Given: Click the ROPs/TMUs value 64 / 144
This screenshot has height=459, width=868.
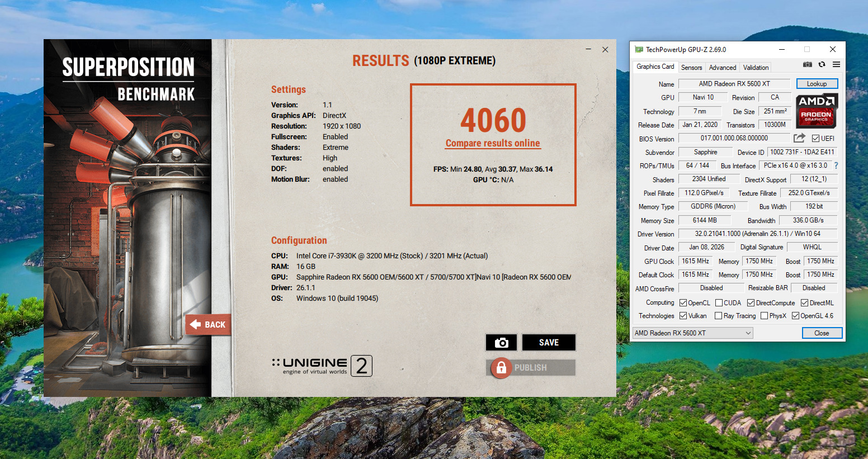Looking at the screenshot, I should pyautogui.click(x=697, y=165).
